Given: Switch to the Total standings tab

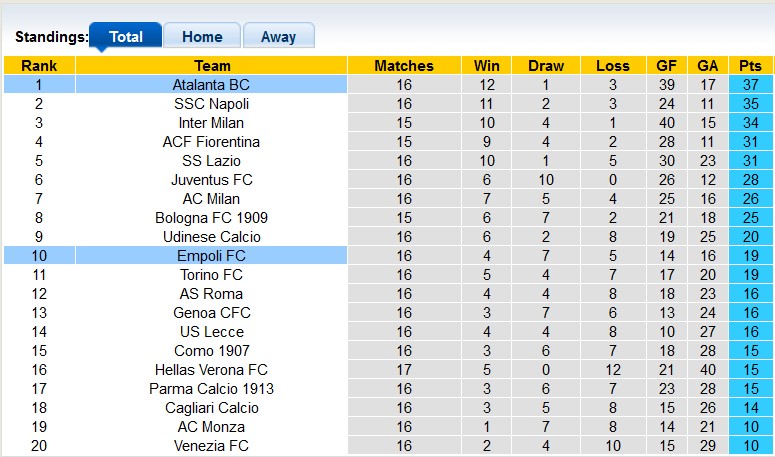Looking at the screenshot, I should 125,37.
